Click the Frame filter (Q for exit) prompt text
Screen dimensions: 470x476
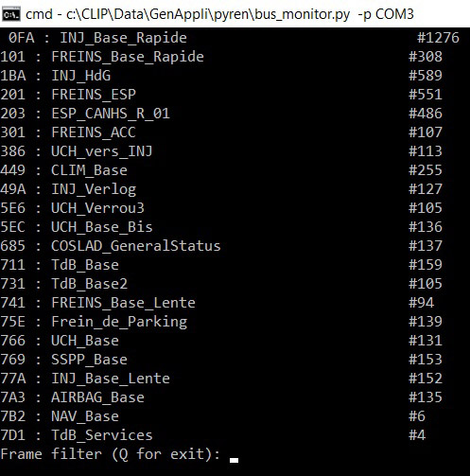tap(111, 454)
